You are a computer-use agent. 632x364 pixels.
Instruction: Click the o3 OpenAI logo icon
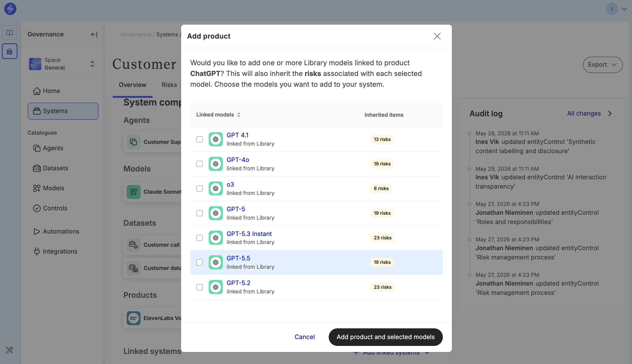(x=216, y=189)
